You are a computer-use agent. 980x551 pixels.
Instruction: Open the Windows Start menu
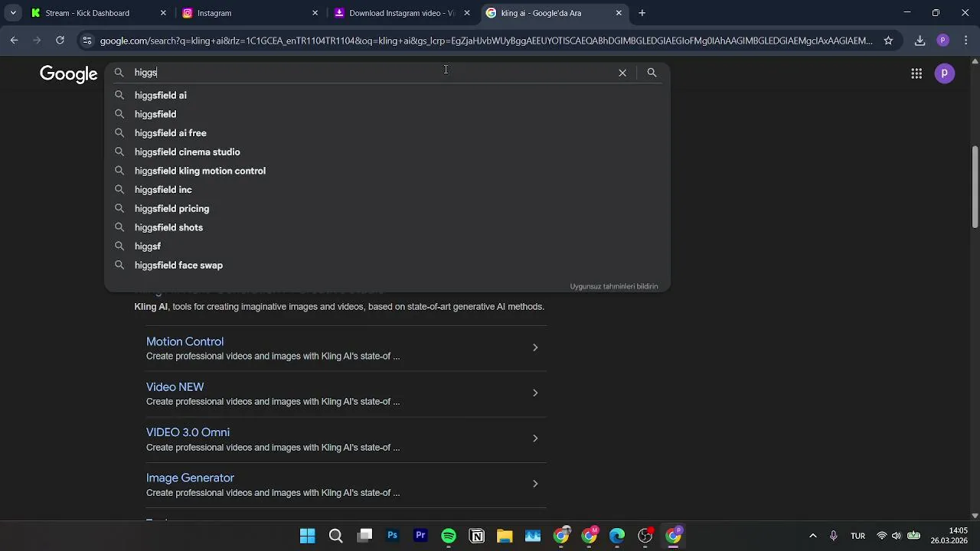[x=307, y=536]
